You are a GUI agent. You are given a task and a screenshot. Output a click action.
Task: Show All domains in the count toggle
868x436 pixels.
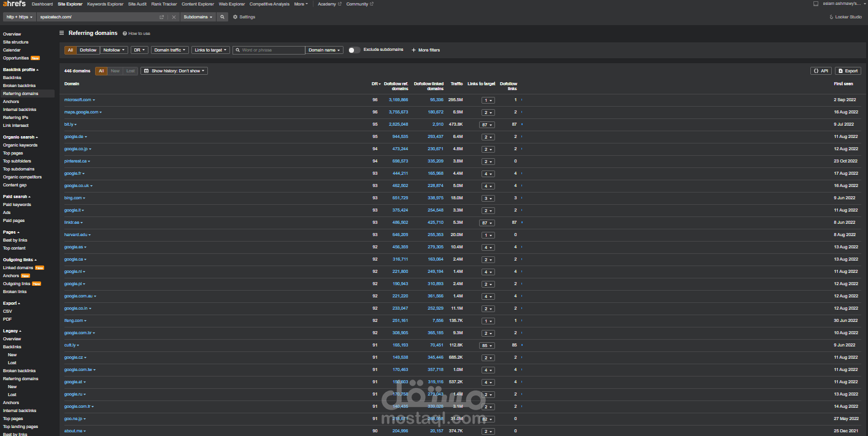click(x=101, y=71)
